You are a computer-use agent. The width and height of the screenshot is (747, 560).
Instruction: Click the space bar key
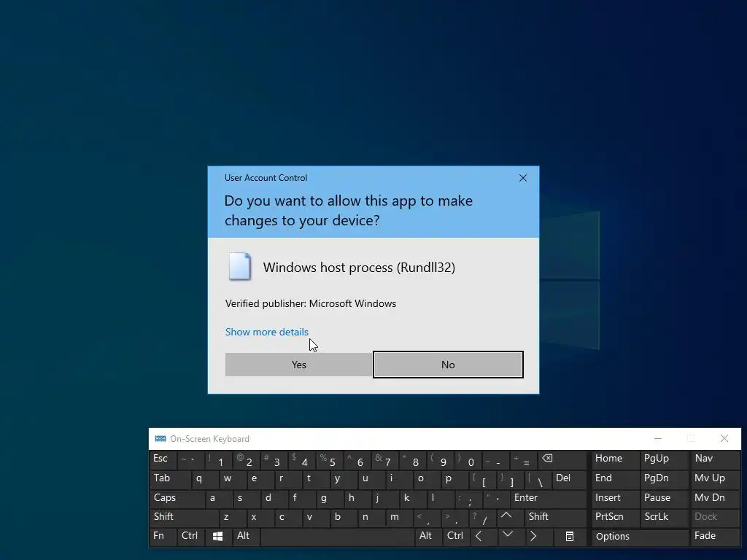pos(337,537)
